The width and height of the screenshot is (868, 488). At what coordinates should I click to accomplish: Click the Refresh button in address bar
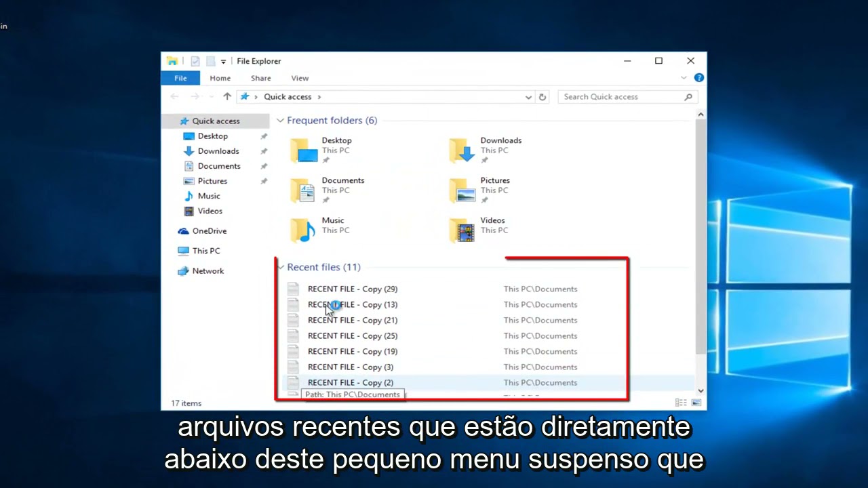coord(542,97)
